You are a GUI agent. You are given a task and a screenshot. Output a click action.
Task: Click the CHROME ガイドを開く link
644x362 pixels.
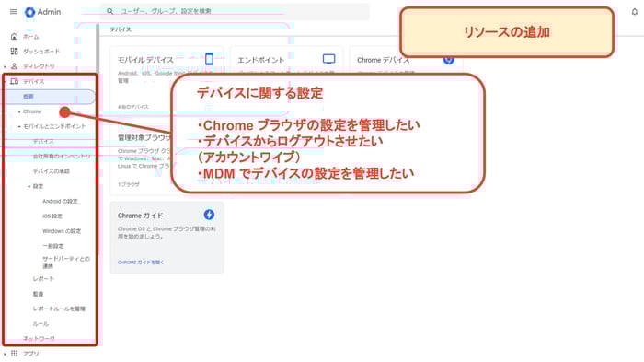[x=141, y=262]
